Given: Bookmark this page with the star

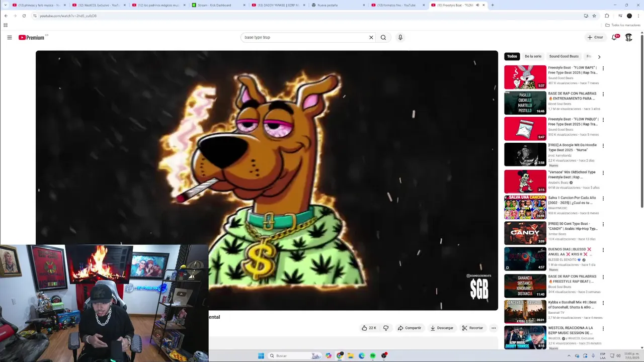Looking at the screenshot, I should click(x=594, y=16).
